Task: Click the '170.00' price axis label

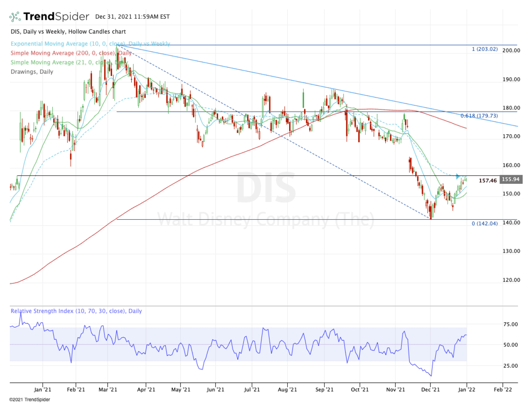Action: tap(511, 136)
